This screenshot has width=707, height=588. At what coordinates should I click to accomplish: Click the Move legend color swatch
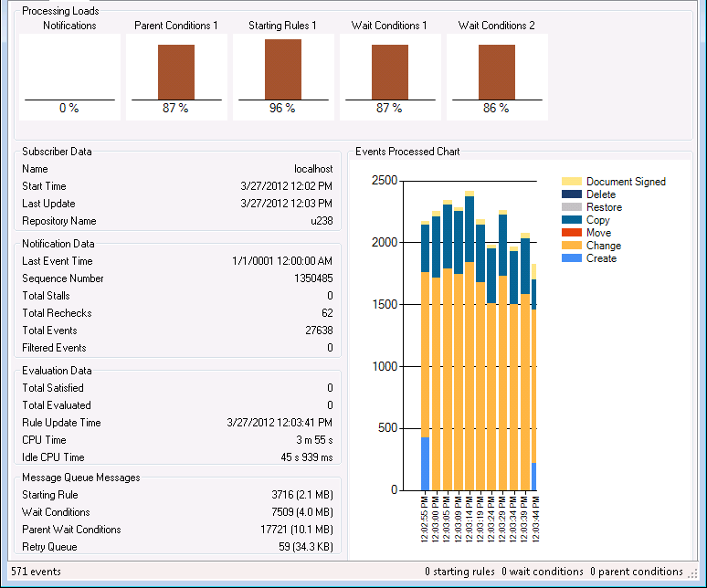tap(571, 233)
